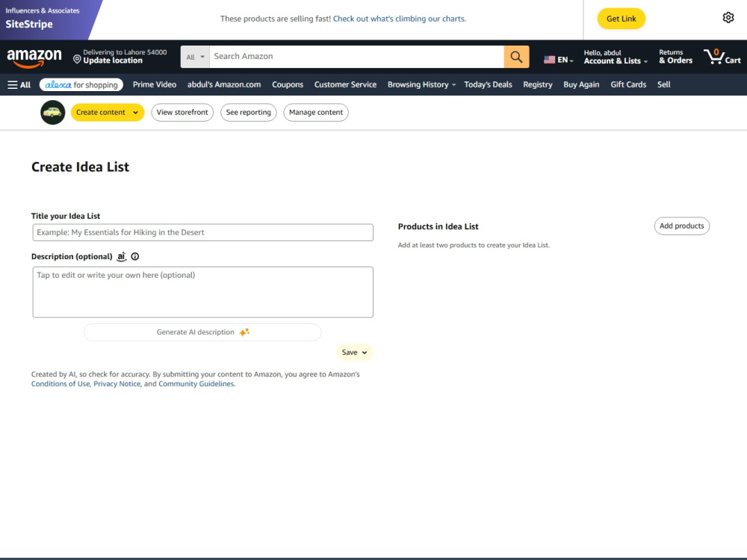Click the Amazon logo
The width and height of the screenshot is (747, 560).
point(34,57)
